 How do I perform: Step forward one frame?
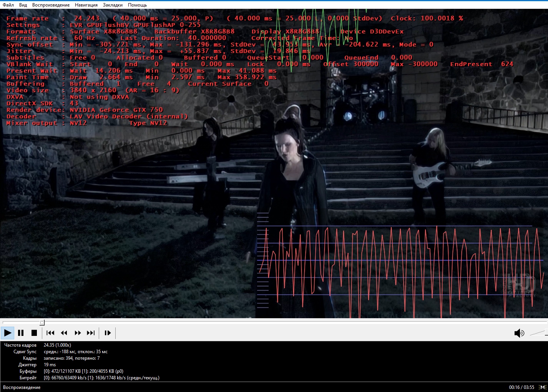[x=108, y=333]
